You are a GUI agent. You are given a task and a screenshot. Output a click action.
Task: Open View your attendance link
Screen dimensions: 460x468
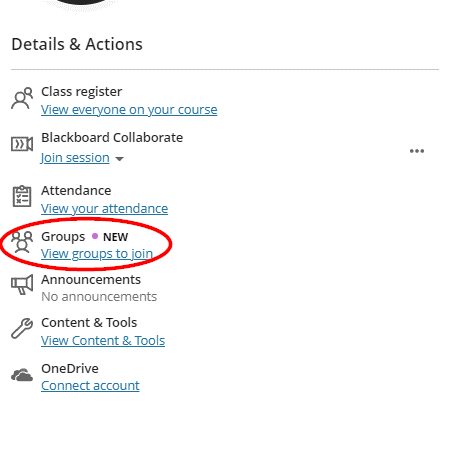click(x=104, y=209)
